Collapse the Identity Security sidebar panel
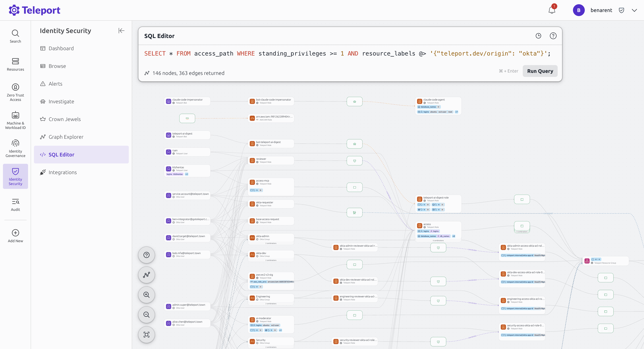Image resolution: width=644 pixels, height=349 pixels. (121, 30)
